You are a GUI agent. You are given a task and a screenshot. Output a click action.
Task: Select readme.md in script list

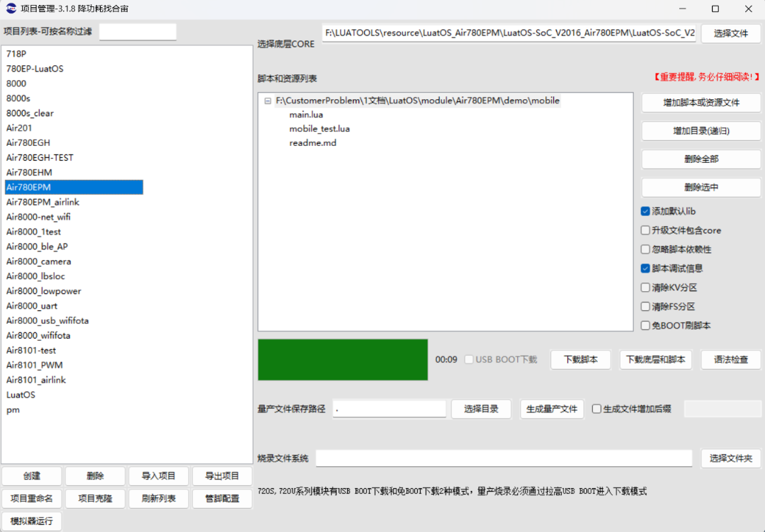point(313,143)
